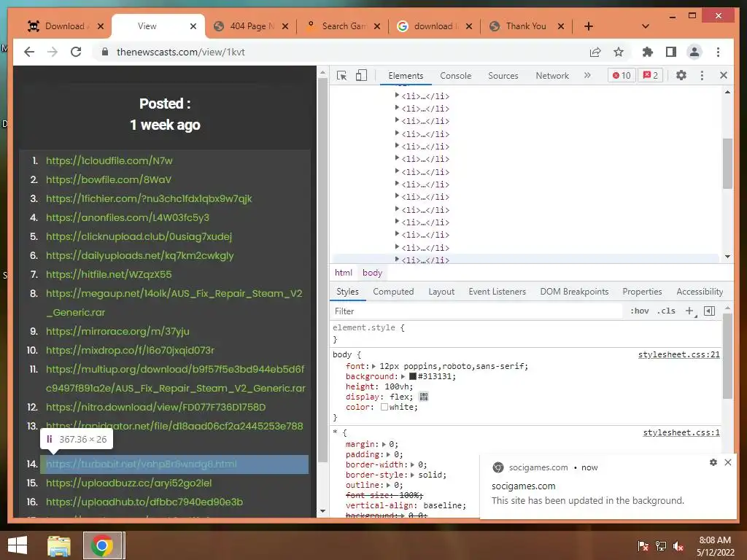This screenshot has width=747, height=560.
Task: Click the 2 issues counter
Action: click(651, 75)
